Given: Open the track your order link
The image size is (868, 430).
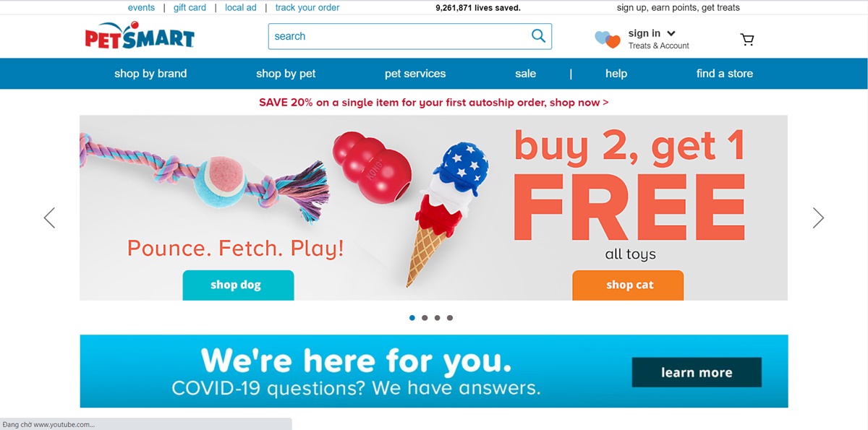Looking at the screenshot, I should pos(307,7).
